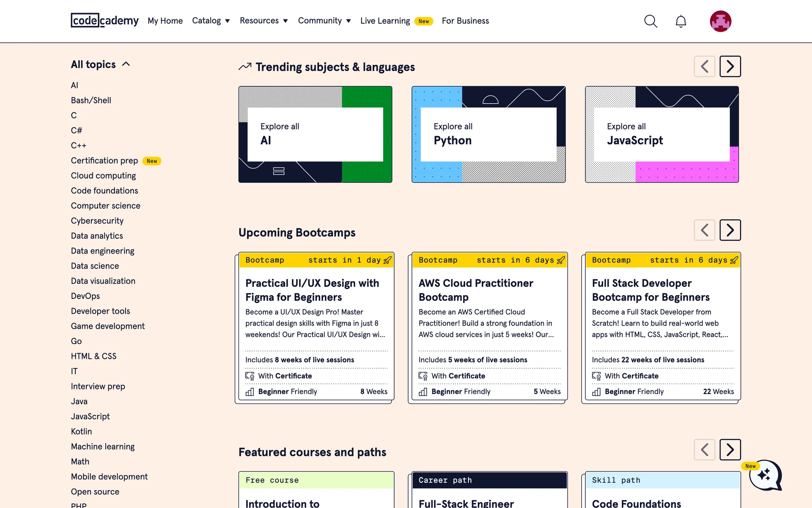Viewport: 812px width, 508px height.
Task: Open the user profile avatar
Action: [720, 21]
